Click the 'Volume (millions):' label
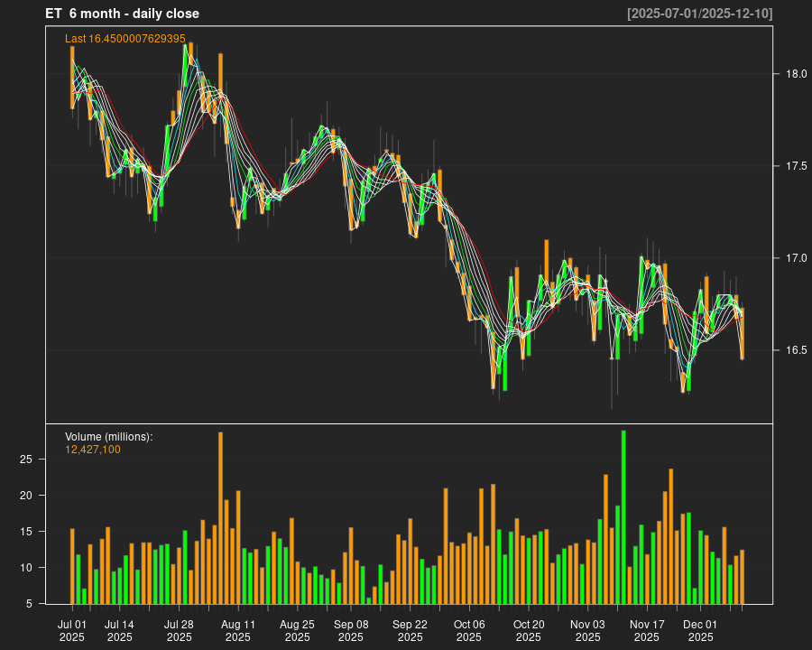 pos(109,437)
